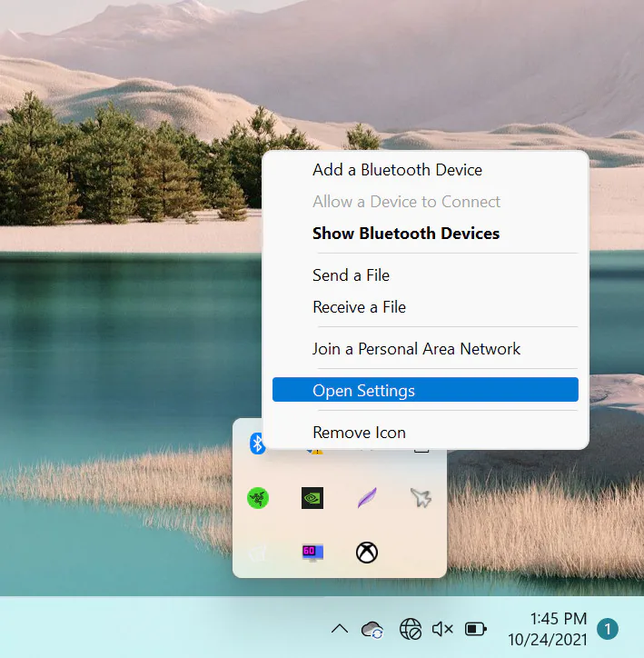Open the clock showing 1:45 PM

(547, 629)
